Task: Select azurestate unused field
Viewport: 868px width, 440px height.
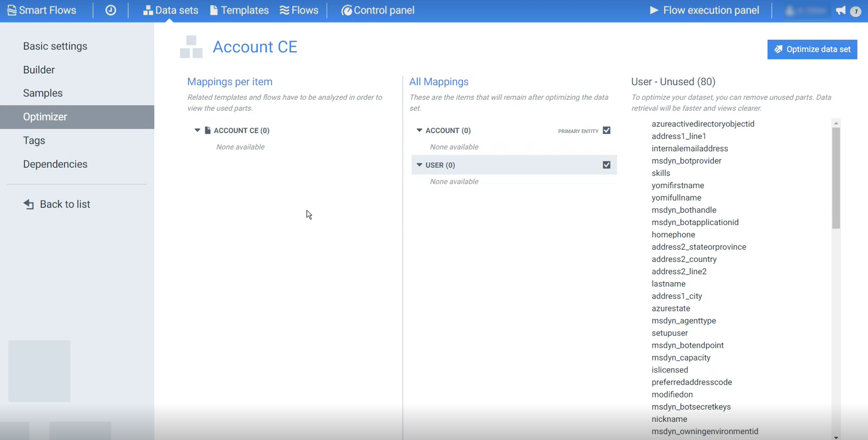Action: [x=671, y=308]
